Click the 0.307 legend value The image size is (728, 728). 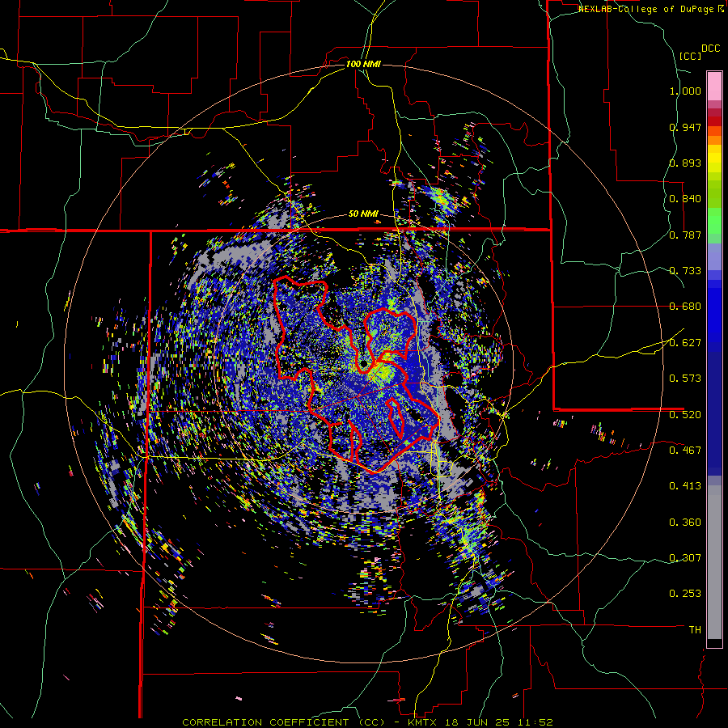pos(685,557)
